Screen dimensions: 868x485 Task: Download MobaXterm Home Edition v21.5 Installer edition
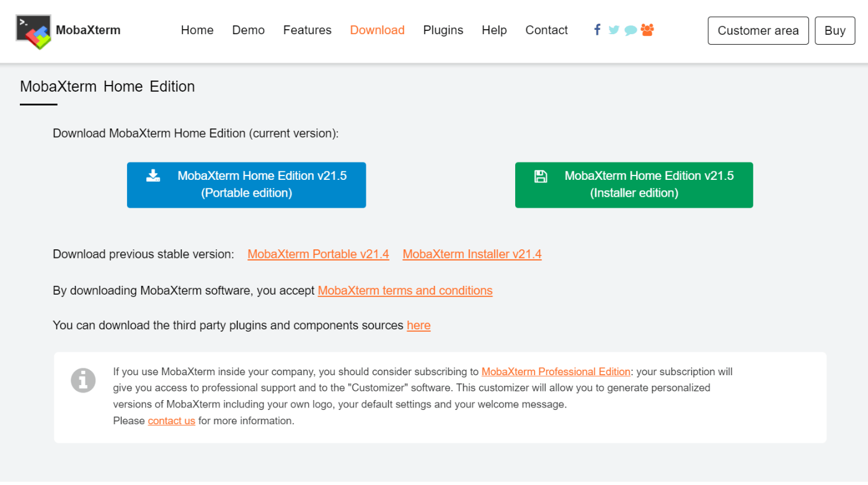tap(634, 185)
